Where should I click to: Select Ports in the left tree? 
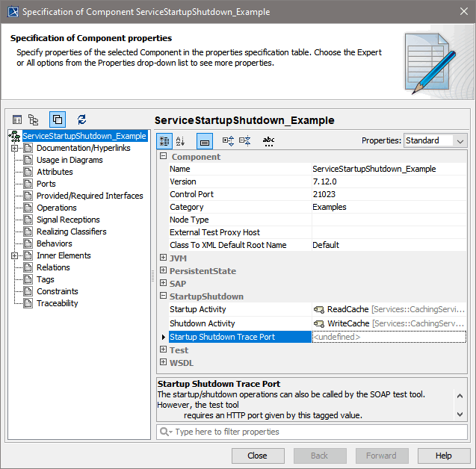click(46, 184)
